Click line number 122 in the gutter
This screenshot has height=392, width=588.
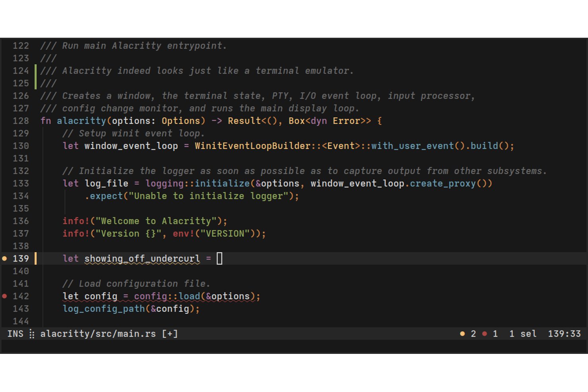point(21,46)
